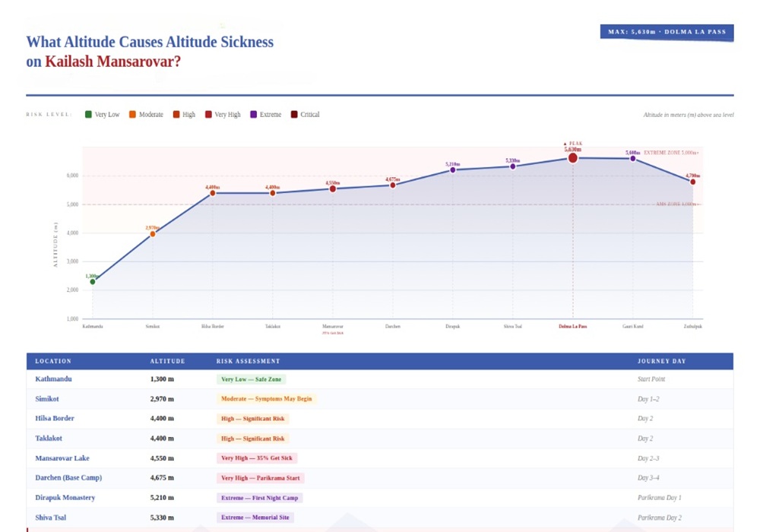760x532 pixels.
Task: Select the Moderate orange legend marker
Action: tap(132, 115)
